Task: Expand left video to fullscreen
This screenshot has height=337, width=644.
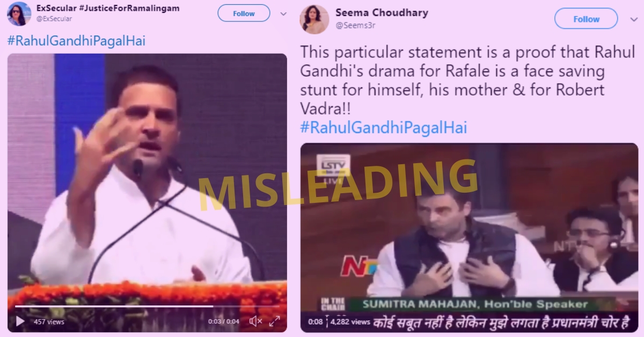Action: click(274, 321)
